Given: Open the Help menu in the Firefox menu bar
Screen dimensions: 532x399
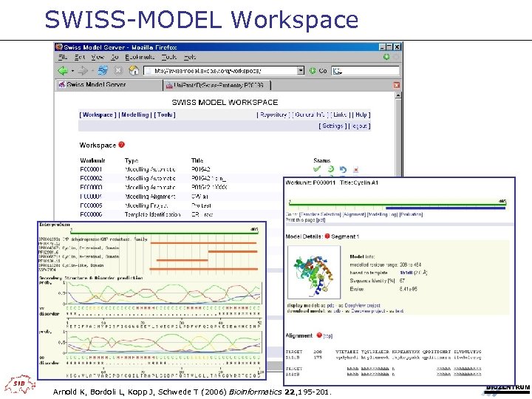Looking at the screenshot, I should (x=190, y=57).
